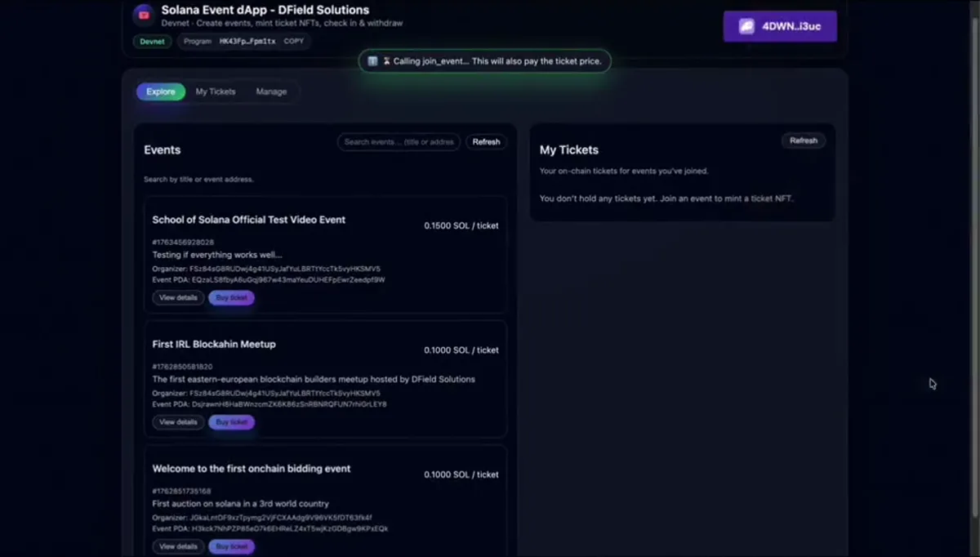Click the First IRL Blockahin Meetup 0.1000 SOL price
The image size is (980, 557).
(461, 350)
